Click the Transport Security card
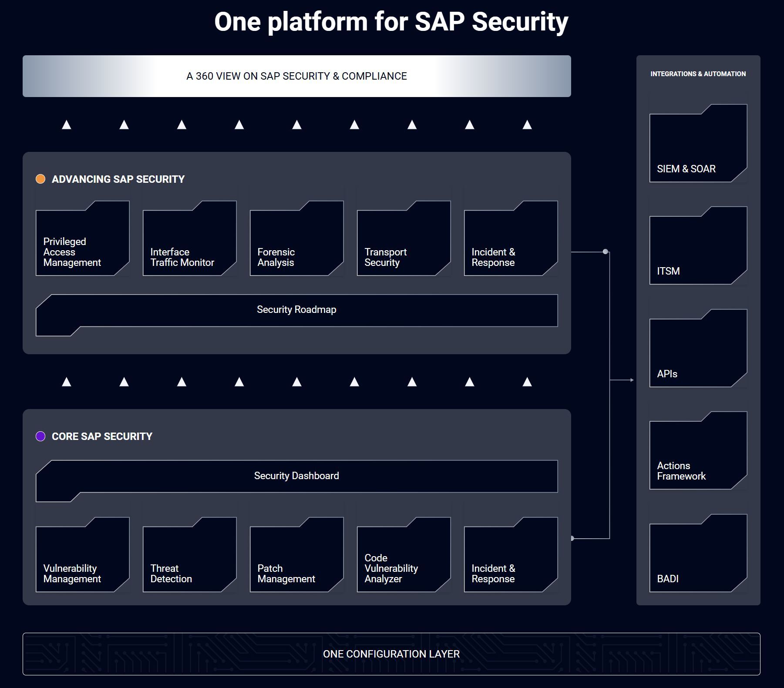Viewport: 784px width, 688px height. tap(404, 238)
